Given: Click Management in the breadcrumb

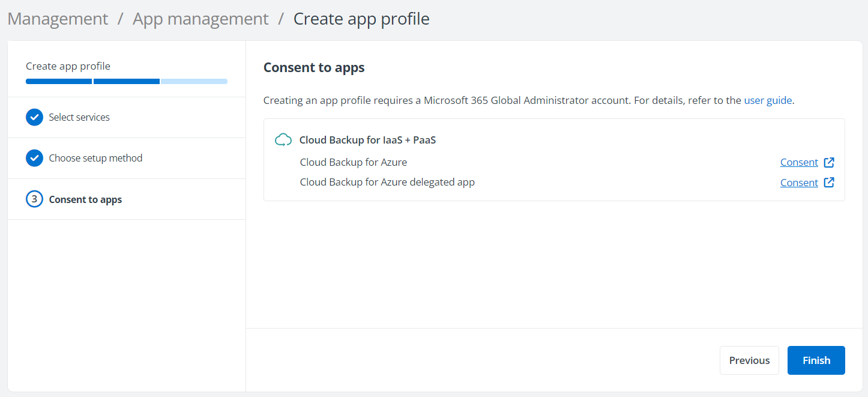Looking at the screenshot, I should (x=57, y=19).
